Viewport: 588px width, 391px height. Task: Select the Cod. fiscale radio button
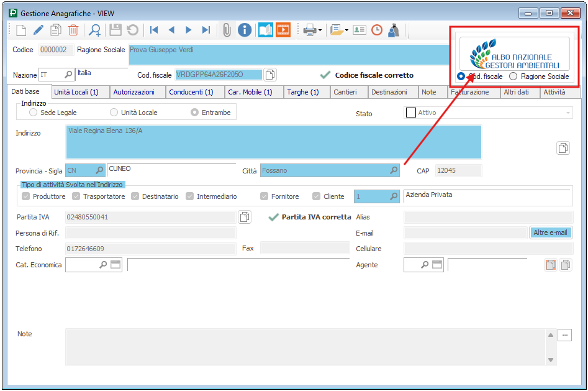pyautogui.click(x=461, y=76)
